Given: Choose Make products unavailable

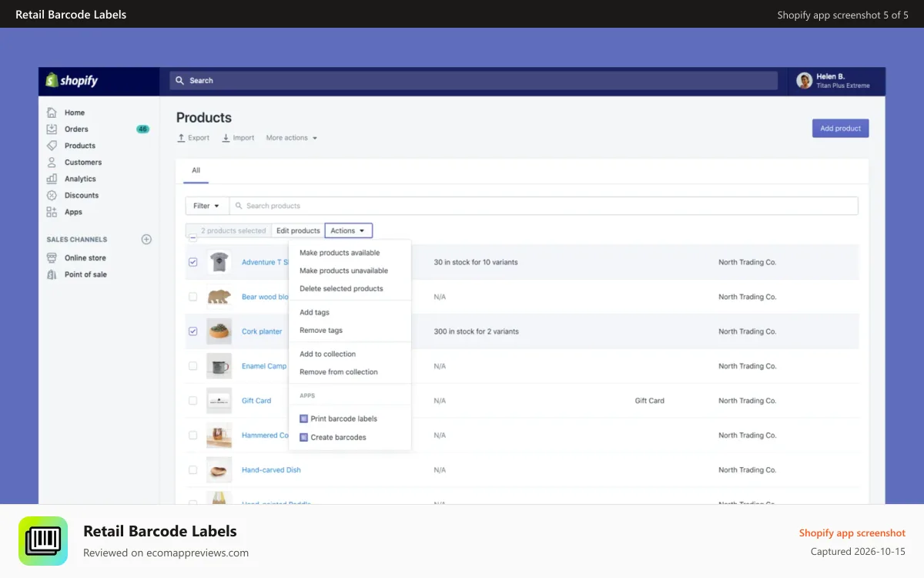Looking at the screenshot, I should point(343,271).
